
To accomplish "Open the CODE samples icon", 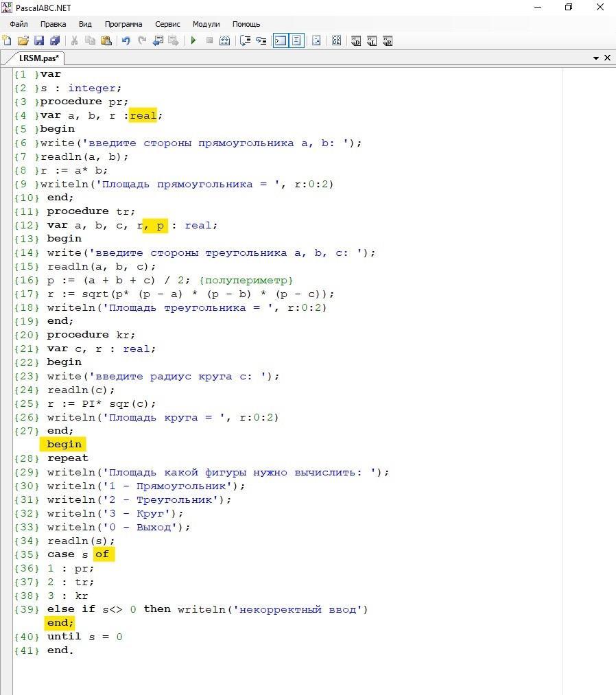I will (x=336, y=40).
